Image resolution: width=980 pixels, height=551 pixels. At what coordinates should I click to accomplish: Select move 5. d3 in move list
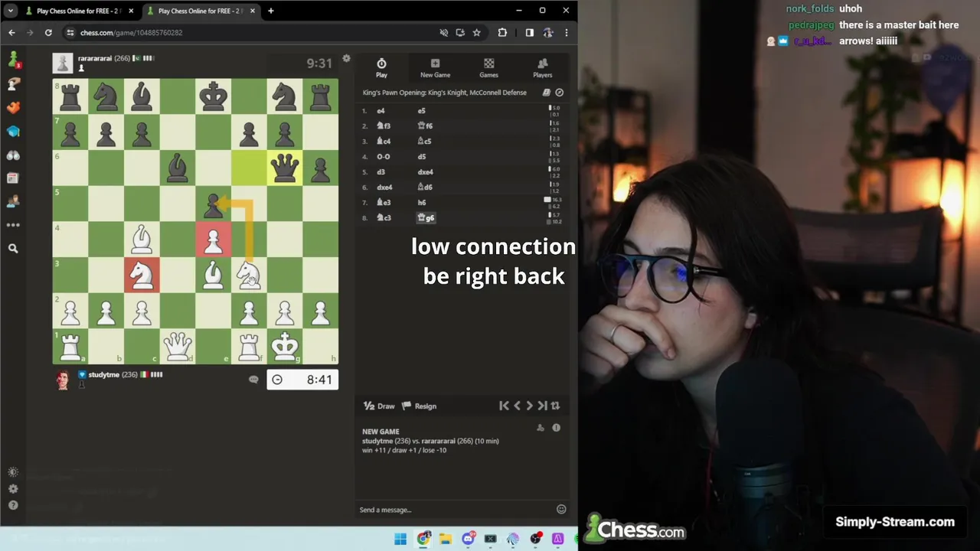point(381,172)
